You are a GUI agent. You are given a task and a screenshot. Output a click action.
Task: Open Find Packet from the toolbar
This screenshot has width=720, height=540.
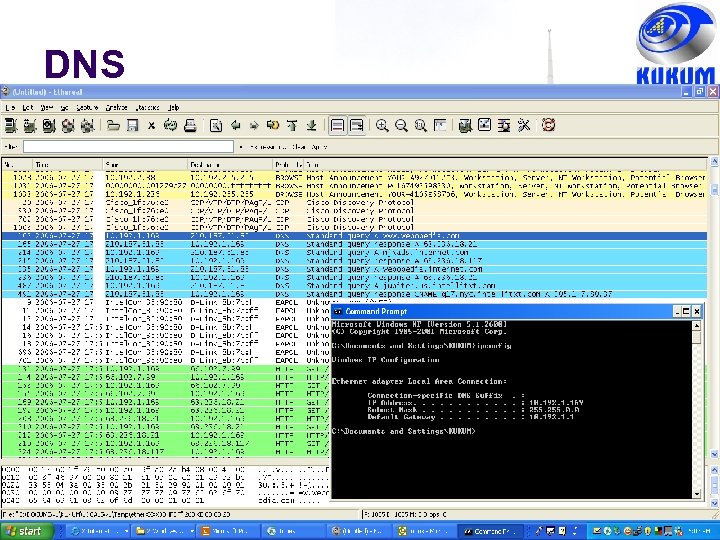tap(216, 125)
